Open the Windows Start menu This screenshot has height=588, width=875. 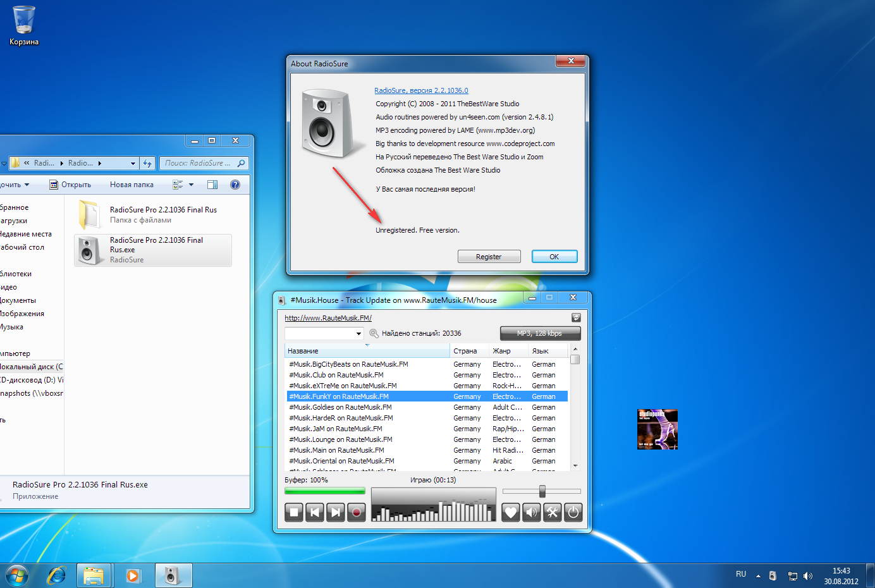(x=17, y=576)
